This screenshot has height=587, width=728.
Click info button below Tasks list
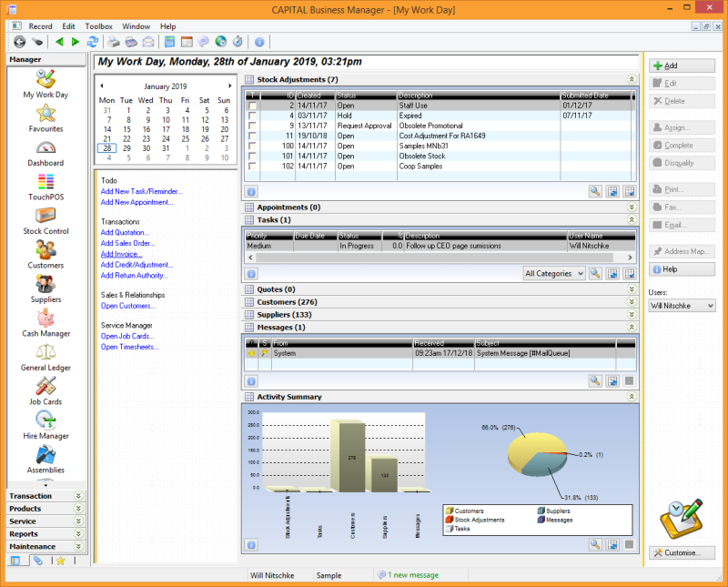point(251,274)
